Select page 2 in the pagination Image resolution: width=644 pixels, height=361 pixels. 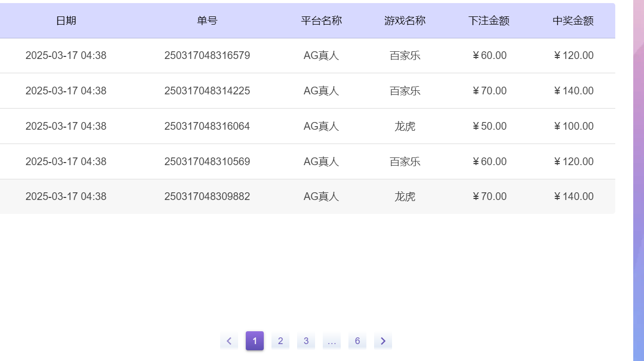point(280,340)
